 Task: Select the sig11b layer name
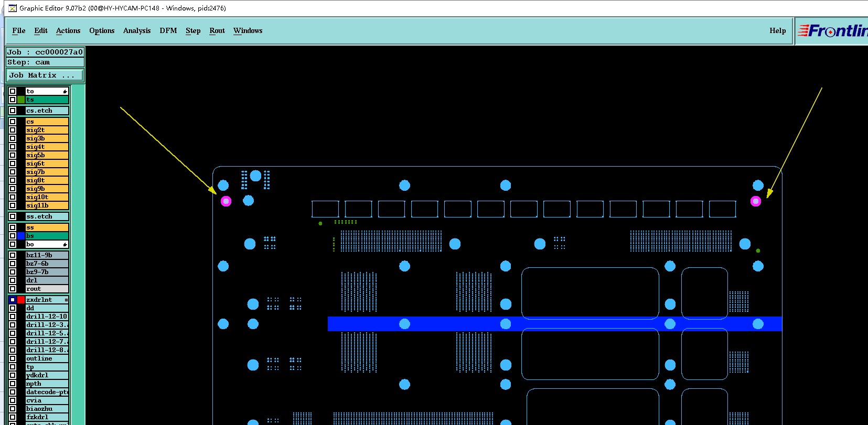47,205
